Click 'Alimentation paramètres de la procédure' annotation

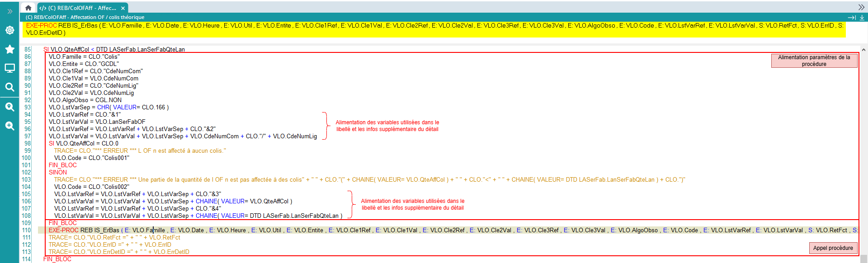[x=814, y=61]
